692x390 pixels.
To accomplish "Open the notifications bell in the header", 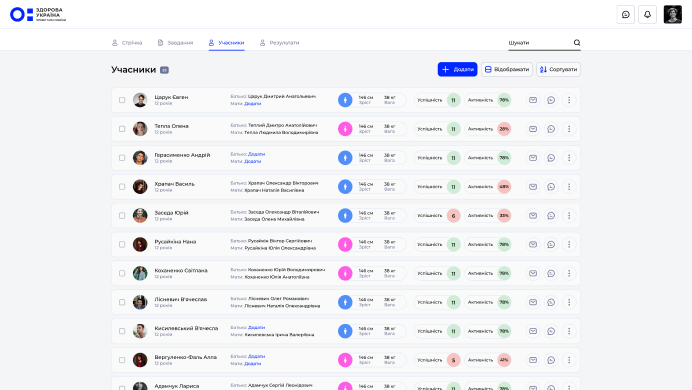I will pos(647,15).
